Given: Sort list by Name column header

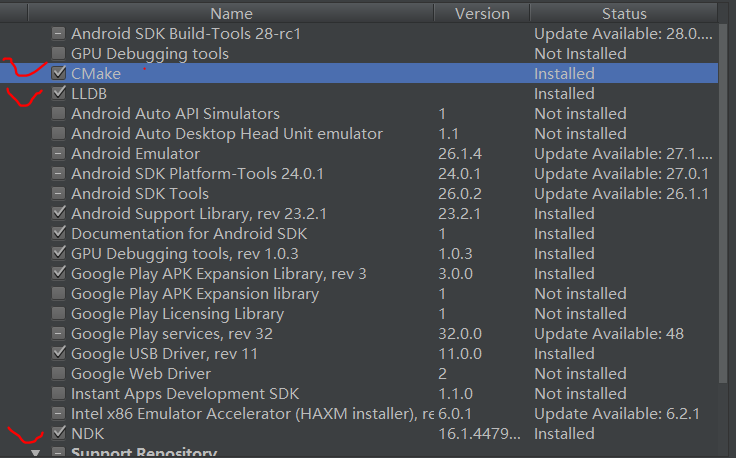Looking at the screenshot, I should click(232, 13).
